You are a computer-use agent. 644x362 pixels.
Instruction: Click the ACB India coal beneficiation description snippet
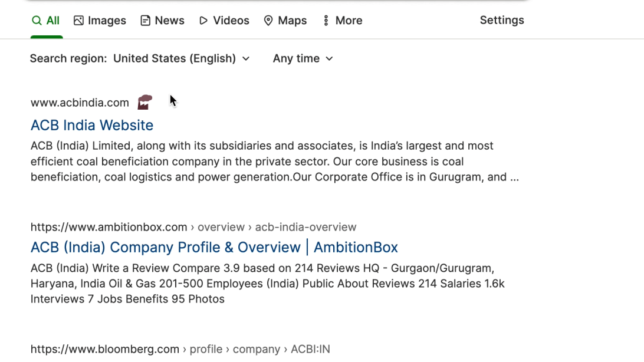tap(275, 162)
